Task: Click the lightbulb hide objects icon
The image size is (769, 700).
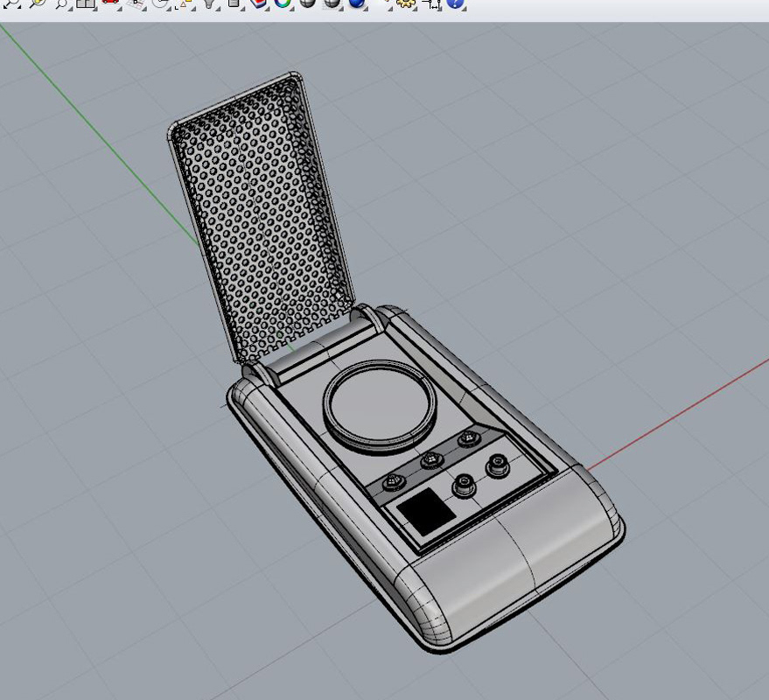Action: pos(209,3)
